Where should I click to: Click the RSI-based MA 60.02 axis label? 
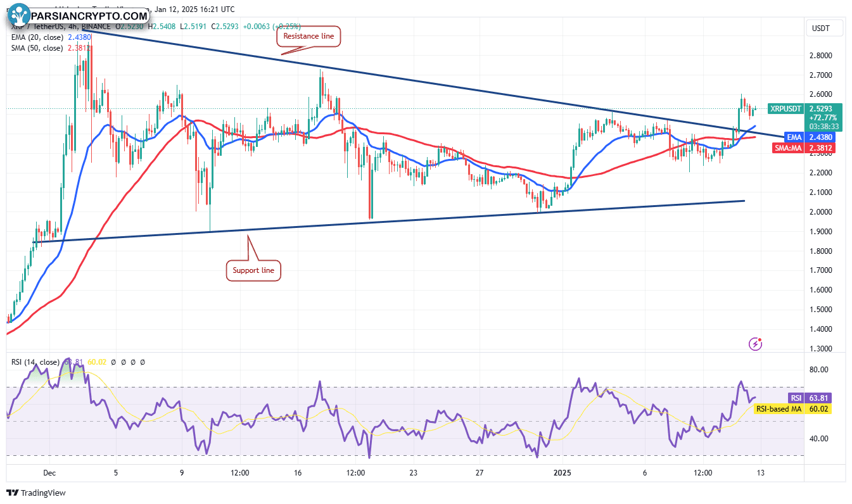click(x=792, y=409)
